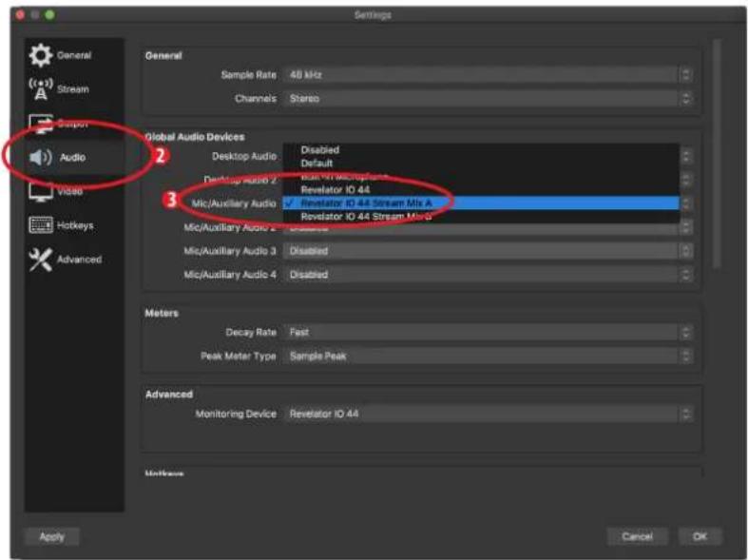Click the Apply button

pyautogui.click(x=51, y=536)
